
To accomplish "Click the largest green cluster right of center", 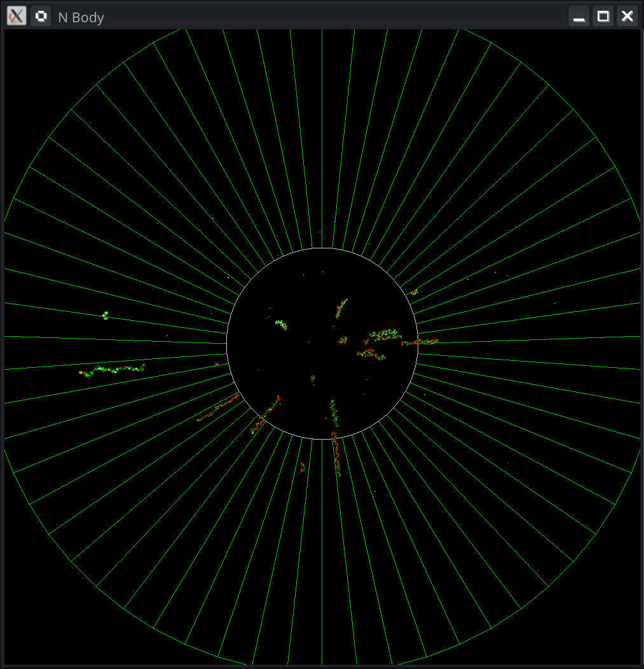I will tap(385, 334).
